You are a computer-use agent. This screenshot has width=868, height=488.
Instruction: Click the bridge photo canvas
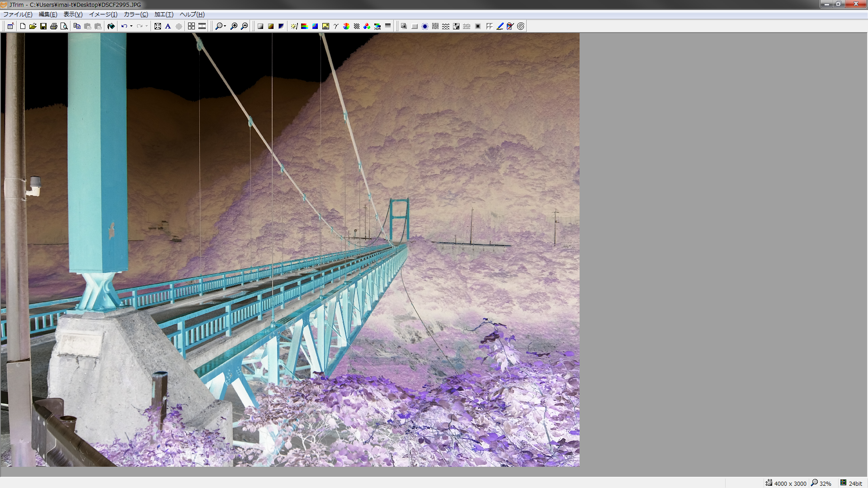[x=289, y=249]
